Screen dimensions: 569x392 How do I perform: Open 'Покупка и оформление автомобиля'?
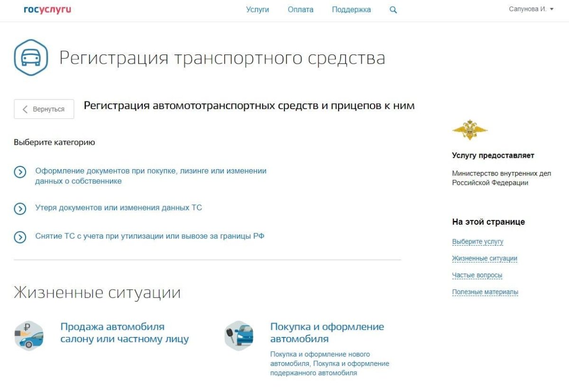point(327,332)
